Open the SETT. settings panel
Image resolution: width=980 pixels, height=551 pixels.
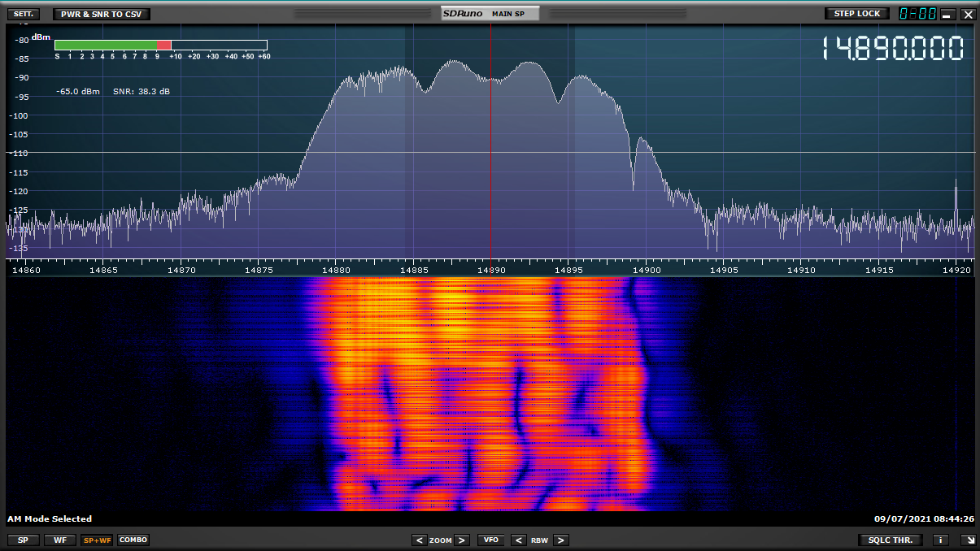[x=22, y=14]
